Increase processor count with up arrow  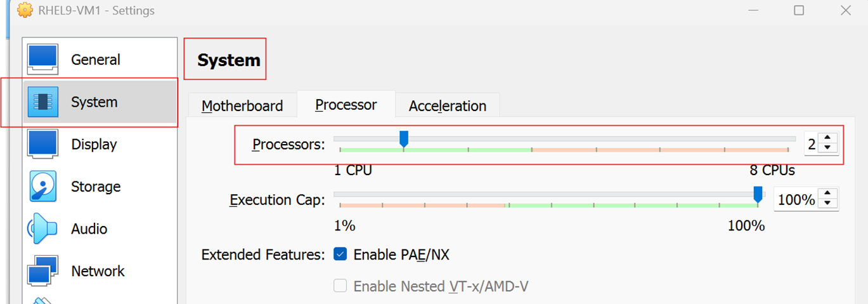827,138
